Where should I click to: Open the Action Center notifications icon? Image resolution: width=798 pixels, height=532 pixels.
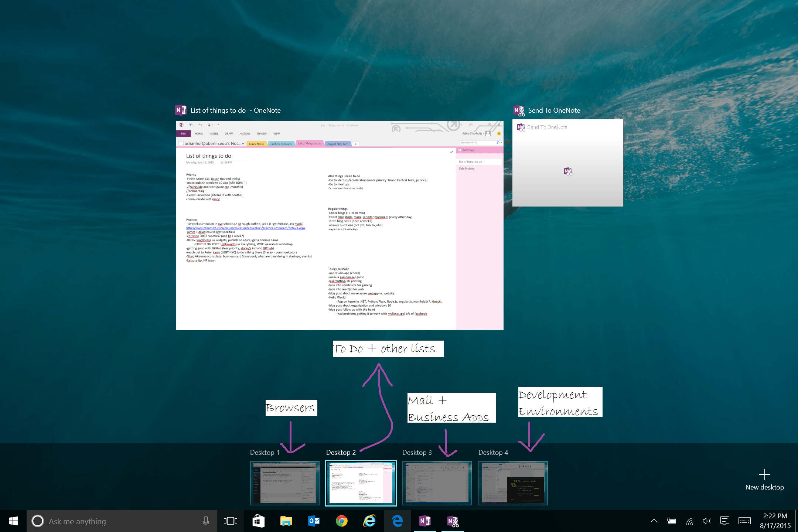coord(725,521)
